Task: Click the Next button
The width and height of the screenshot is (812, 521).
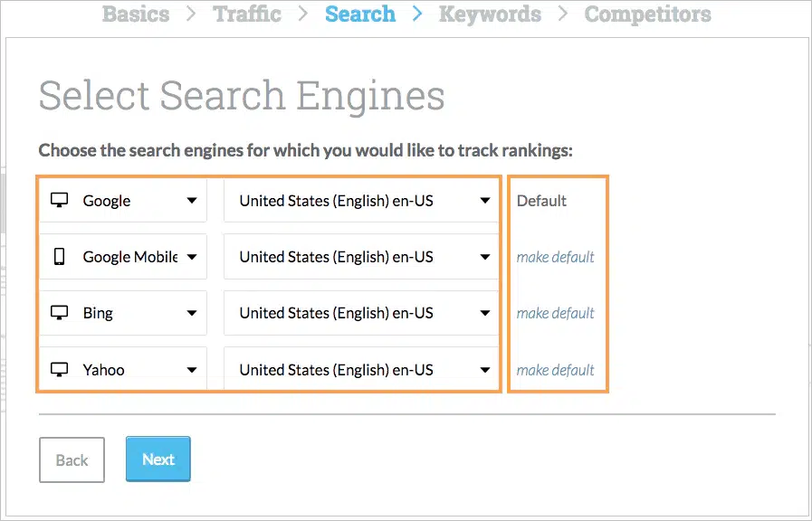Action: click(x=158, y=459)
